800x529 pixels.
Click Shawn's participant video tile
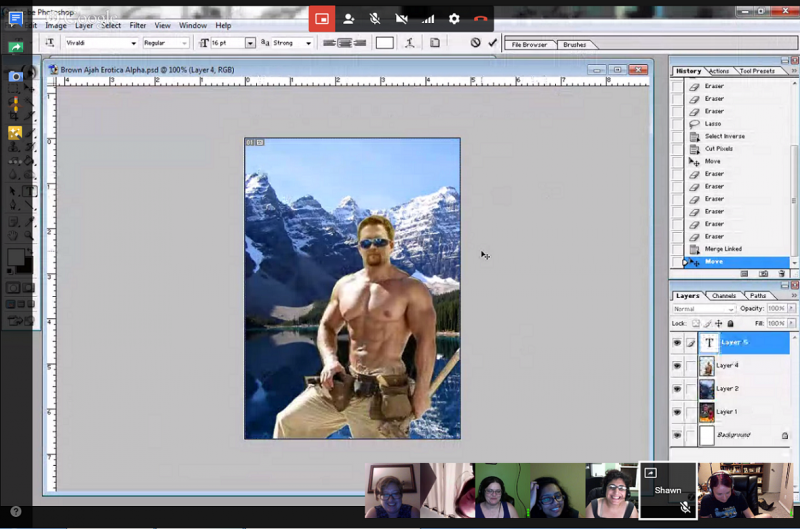(x=667, y=490)
